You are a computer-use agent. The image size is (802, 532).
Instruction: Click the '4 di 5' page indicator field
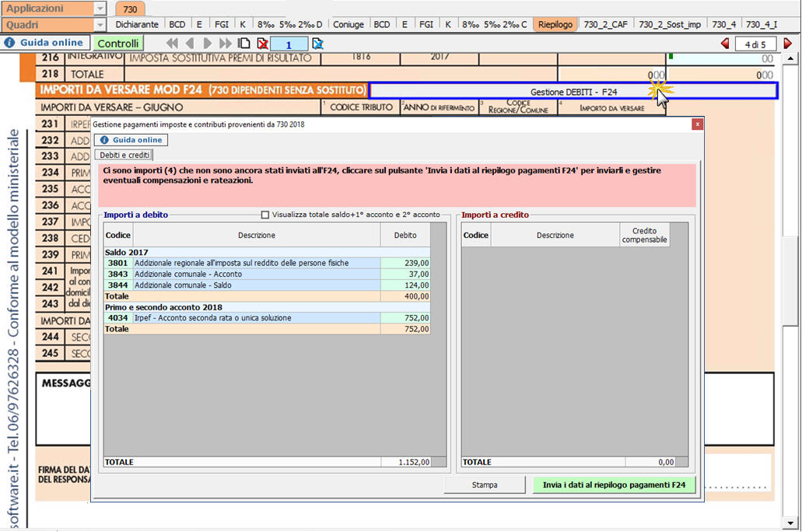755,44
